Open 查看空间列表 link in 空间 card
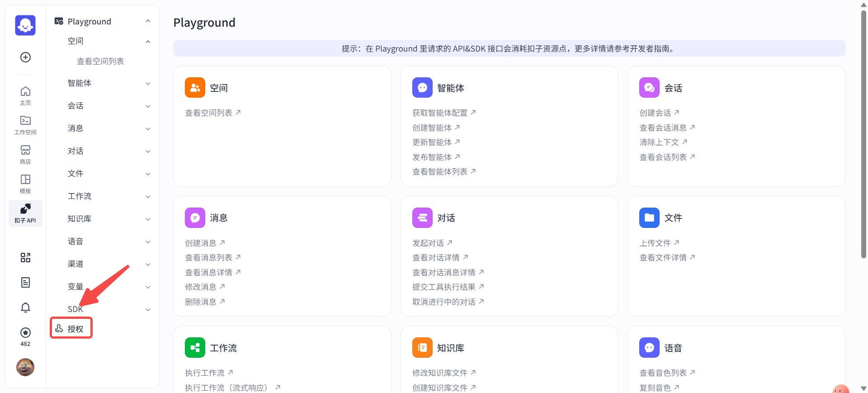Screen dimensions: 868x393 click(213, 113)
